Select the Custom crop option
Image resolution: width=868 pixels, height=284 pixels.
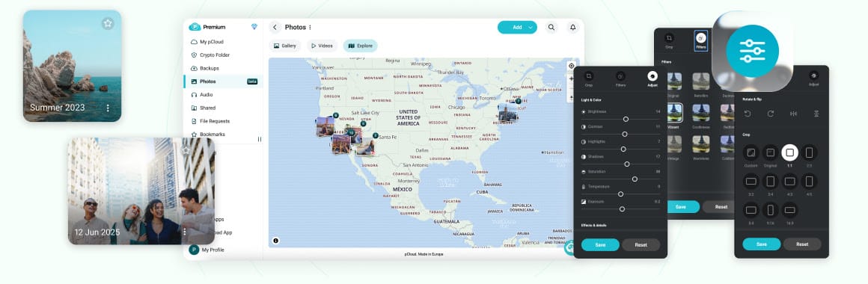(x=751, y=152)
